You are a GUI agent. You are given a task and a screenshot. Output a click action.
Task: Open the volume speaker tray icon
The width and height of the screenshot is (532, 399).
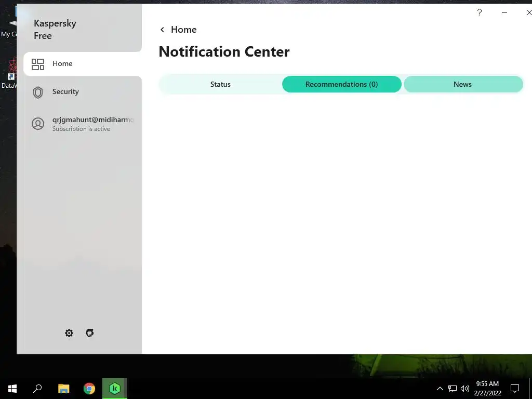(x=465, y=389)
